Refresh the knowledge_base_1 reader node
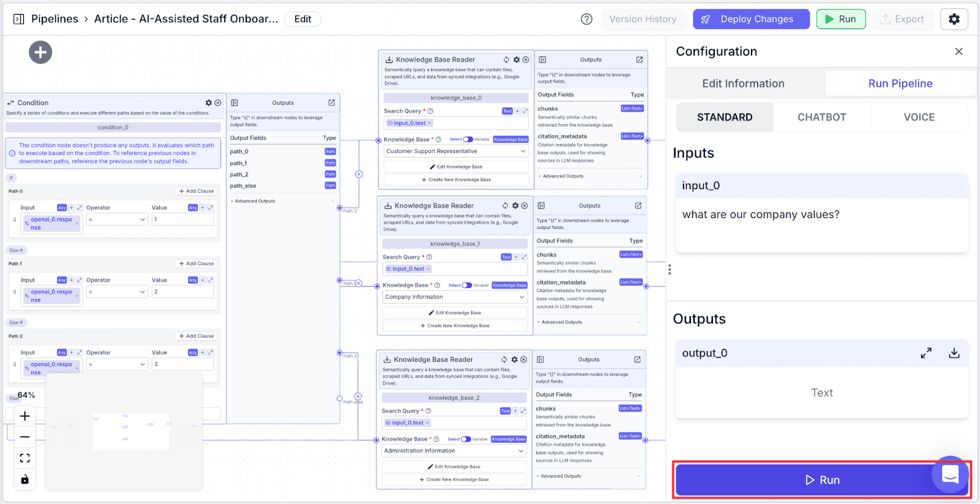This screenshot has width=980, height=504. (505, 206)
